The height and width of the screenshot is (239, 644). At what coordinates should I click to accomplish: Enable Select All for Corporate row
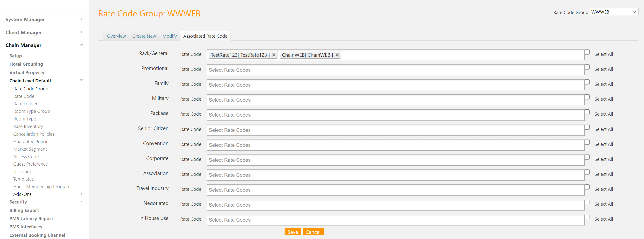tap(587, 157)
